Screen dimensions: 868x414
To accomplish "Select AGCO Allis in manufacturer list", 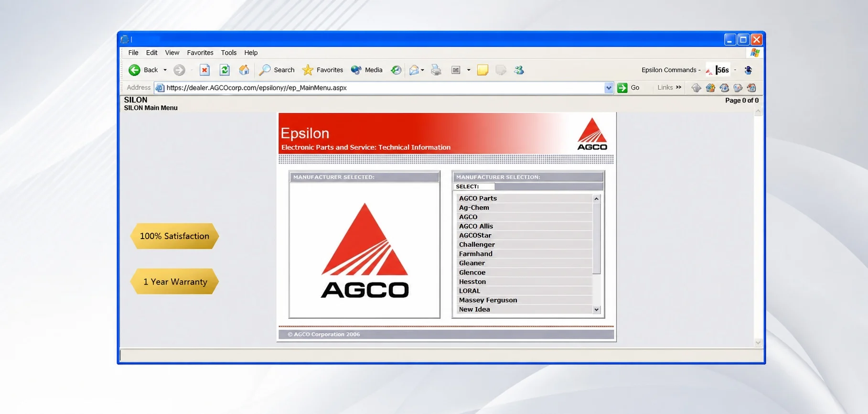I will click(524, 226).
